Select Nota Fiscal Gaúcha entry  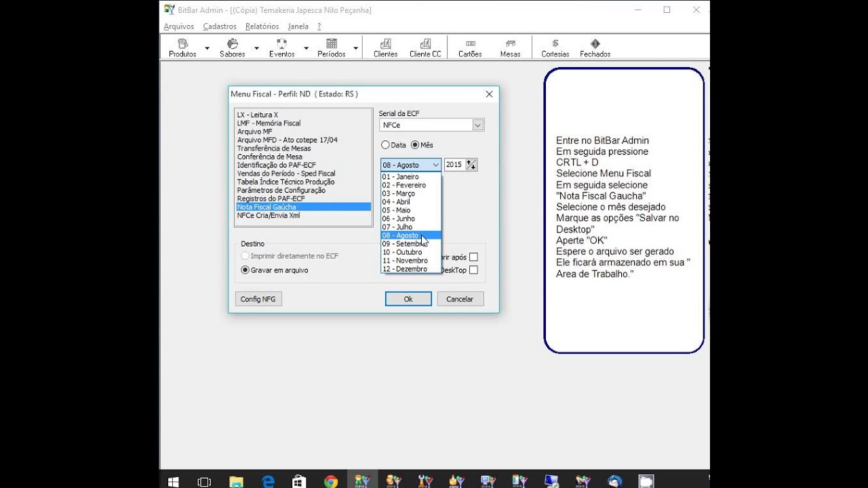(303, 207)
